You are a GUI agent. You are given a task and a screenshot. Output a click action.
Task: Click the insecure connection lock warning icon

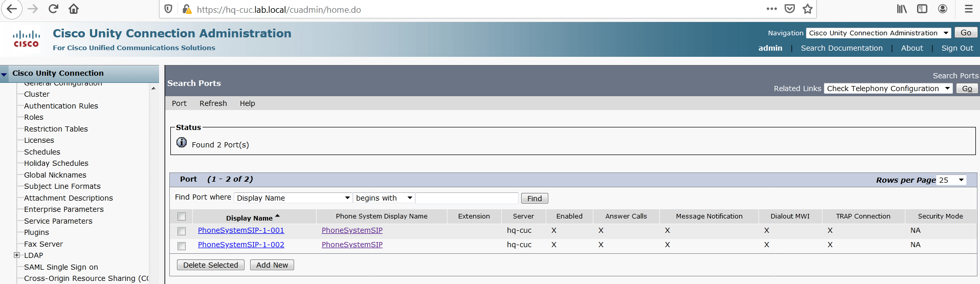click(x=187, y=9)
